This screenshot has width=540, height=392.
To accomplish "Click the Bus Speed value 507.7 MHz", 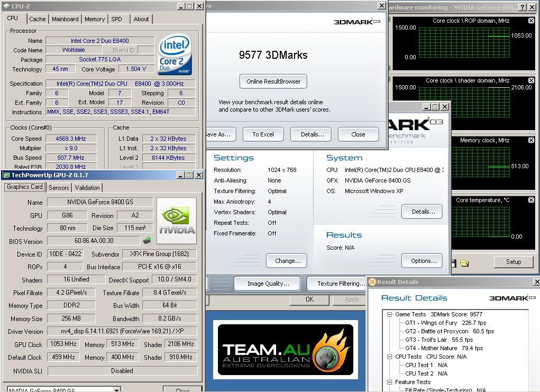I will 71,158.
